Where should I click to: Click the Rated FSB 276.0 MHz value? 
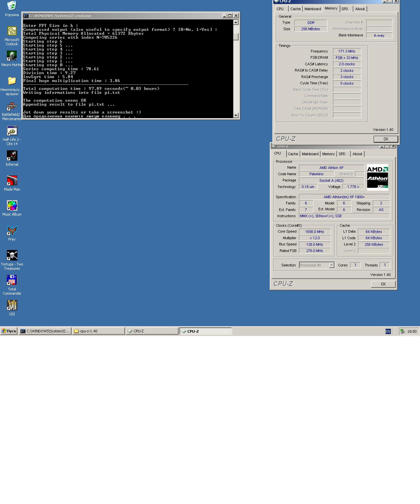pyautogui.click(x=315, y=251)
